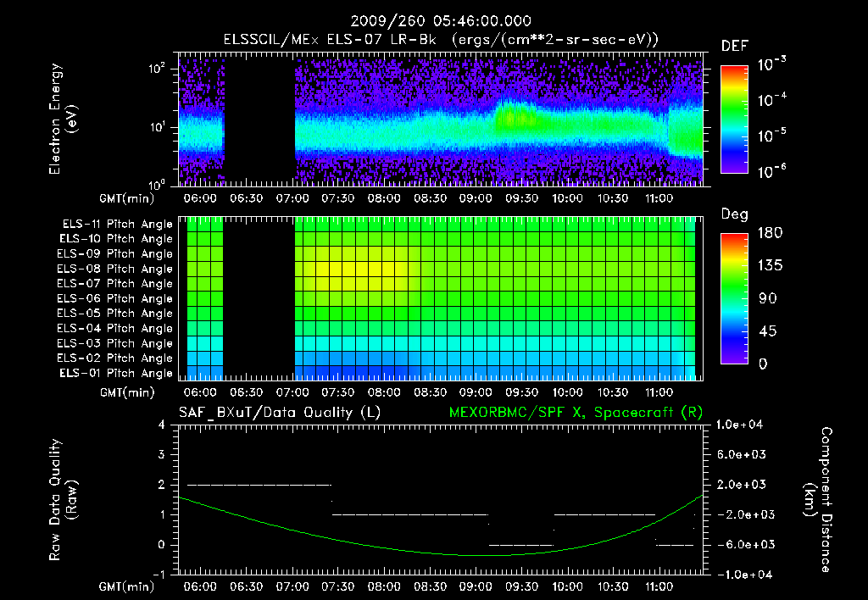This screenshot has height=600, width=868.
Task: Select the ELS-02 Pitch Angle row label
Action: (115, 358)
